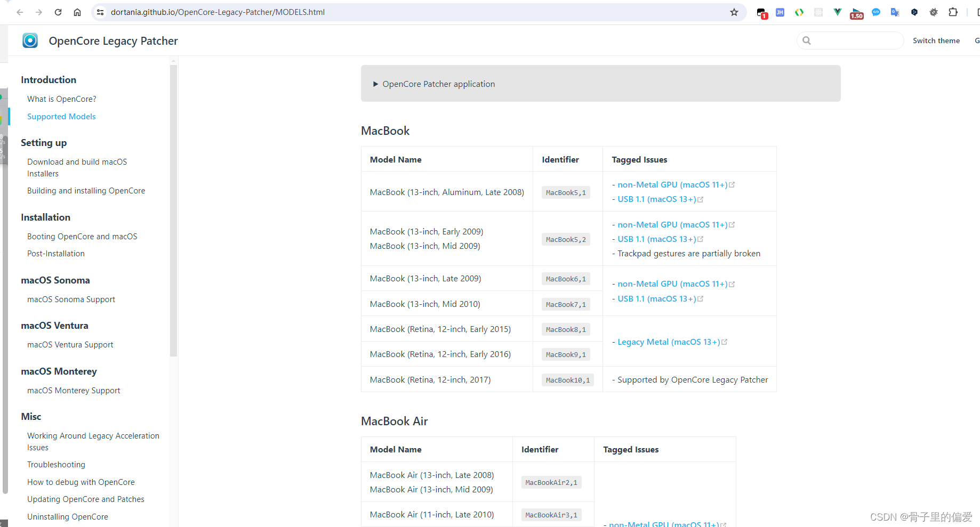Select the MacBook9,1 identifier code

click(x=566, y=355)
